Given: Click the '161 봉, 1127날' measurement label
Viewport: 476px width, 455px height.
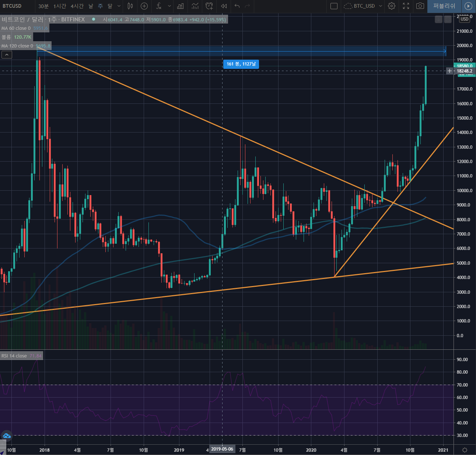Looking at the screenshot, I should 241,64.
